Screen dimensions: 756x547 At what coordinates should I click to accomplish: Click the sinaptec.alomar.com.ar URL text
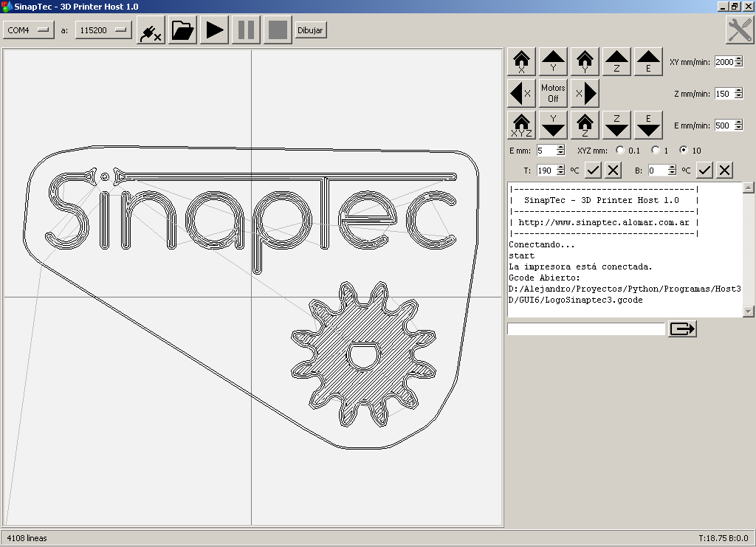coord(604,223)
